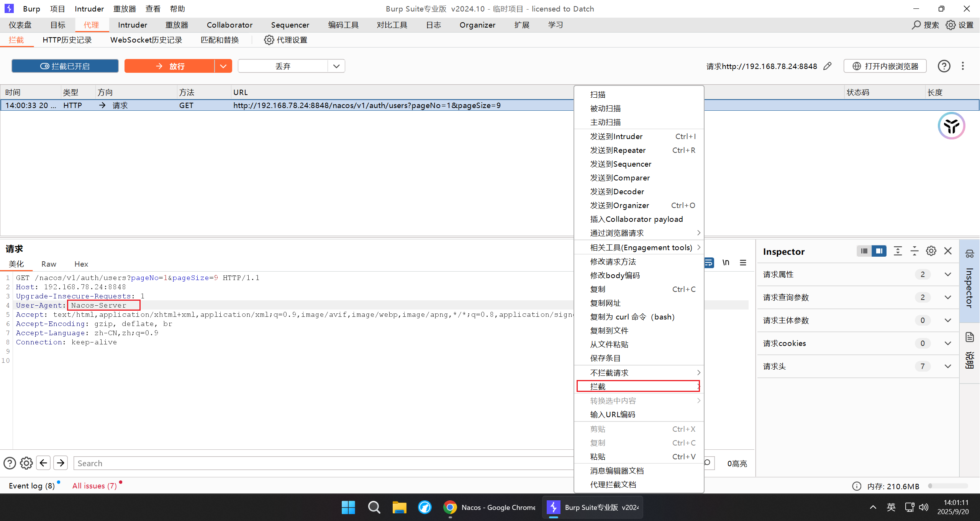The image size is (980, 521).
Task: Choose 发送到Intruder from context menu
Action: coord(639,136)
